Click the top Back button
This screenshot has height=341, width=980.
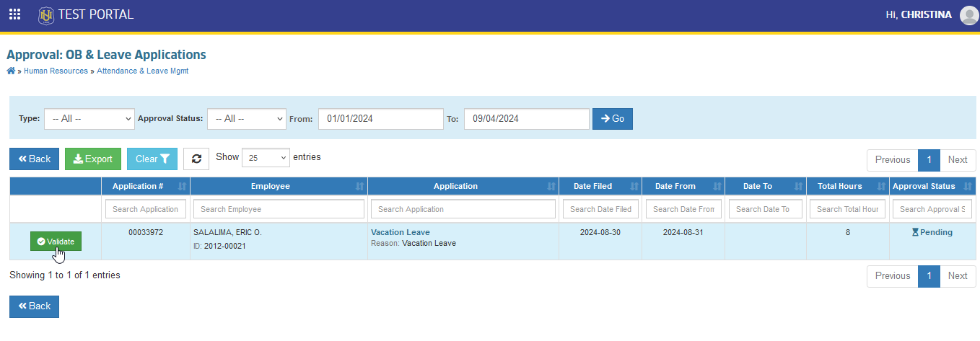coord(34,159)
